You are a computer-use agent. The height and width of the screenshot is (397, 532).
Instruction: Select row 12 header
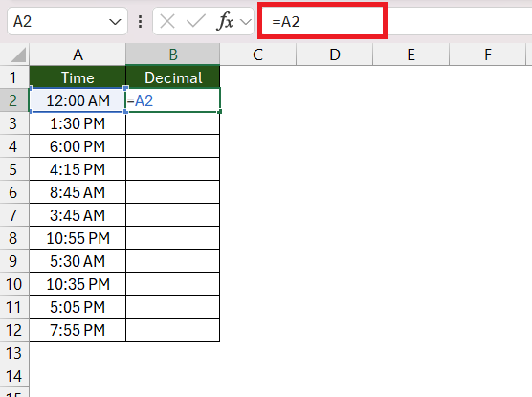coord(14,330)
